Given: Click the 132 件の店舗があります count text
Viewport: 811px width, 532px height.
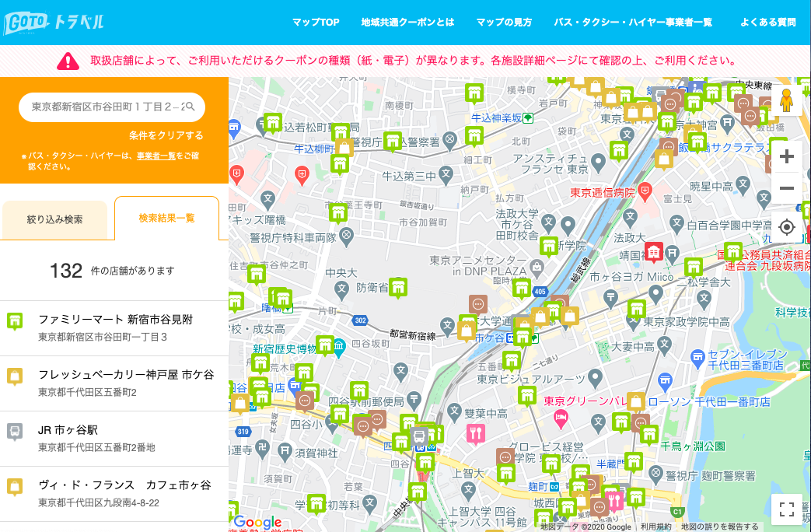Looking at the screenshot, I should 112,270.
